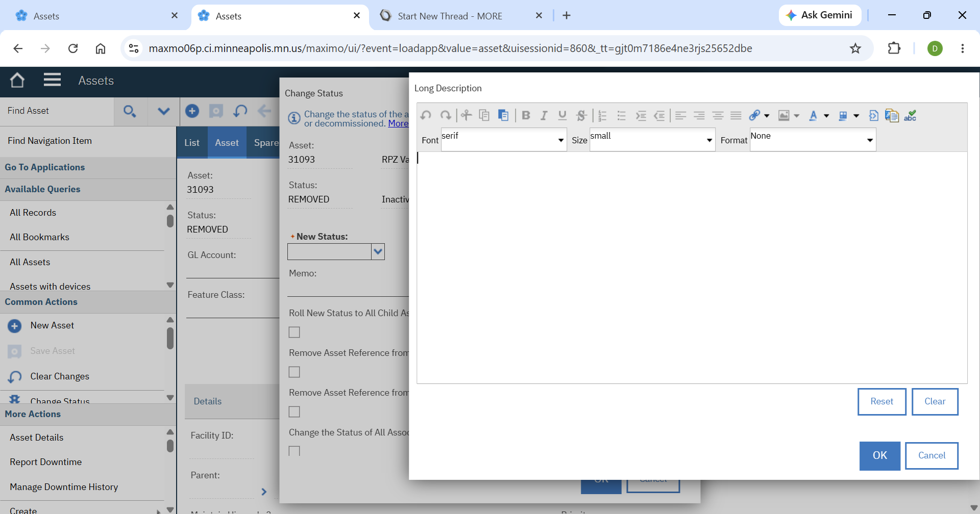Focus the Find Asset search field
The height and width of the screenshot is (514, 980).
[x=58, y=111]
